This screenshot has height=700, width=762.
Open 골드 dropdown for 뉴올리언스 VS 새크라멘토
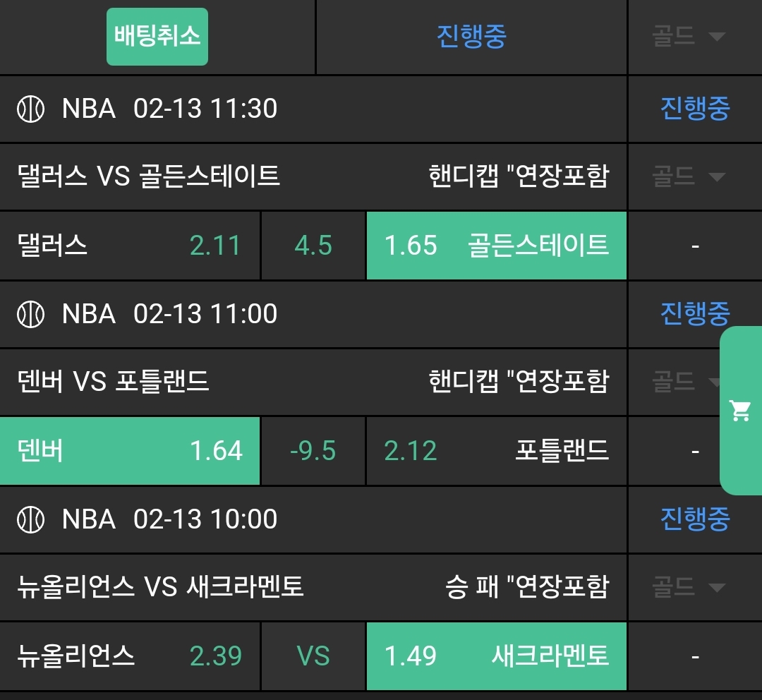click(689, 586)
